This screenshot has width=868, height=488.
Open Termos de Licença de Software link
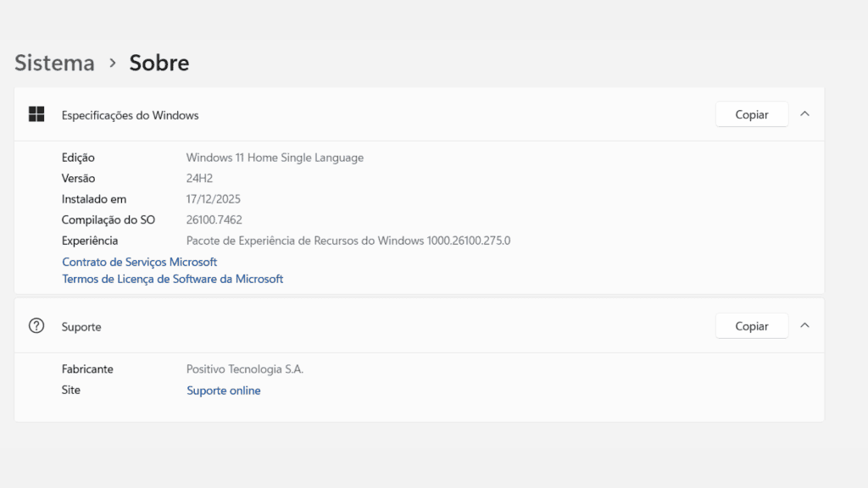pos(172,279)
